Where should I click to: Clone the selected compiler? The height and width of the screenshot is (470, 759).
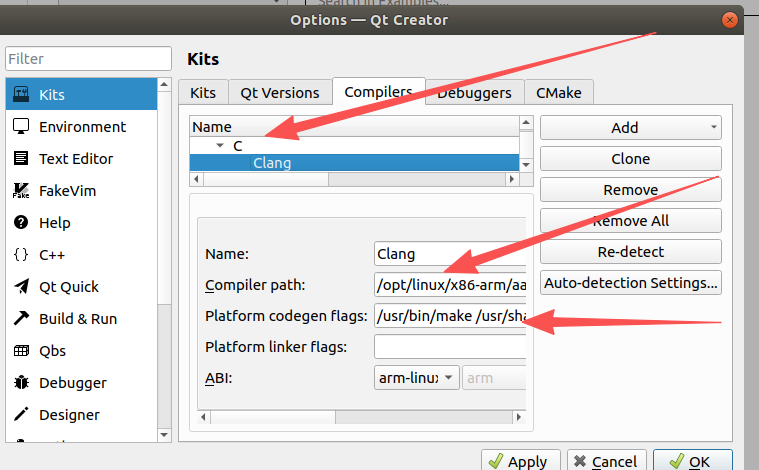(630, 159)
